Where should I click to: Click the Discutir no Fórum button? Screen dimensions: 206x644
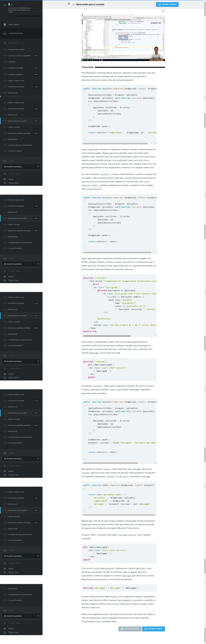pos(130,629)
